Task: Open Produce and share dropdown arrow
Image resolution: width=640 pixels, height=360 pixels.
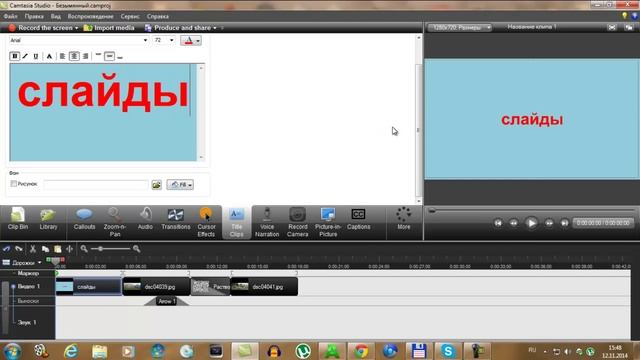Action: [215, 28]
